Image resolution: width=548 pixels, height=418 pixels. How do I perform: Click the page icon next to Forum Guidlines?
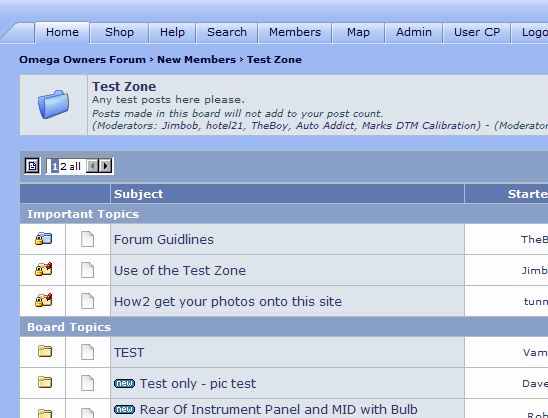87,239
